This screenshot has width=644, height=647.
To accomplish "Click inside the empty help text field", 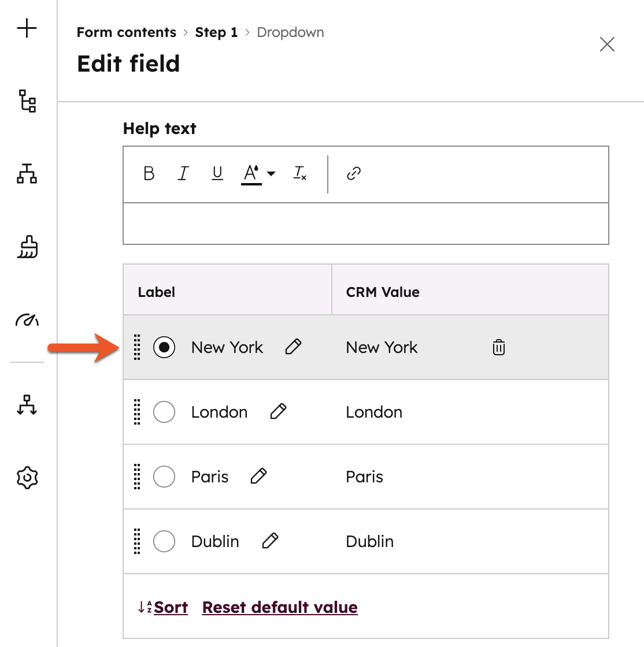I will point(365,224).
